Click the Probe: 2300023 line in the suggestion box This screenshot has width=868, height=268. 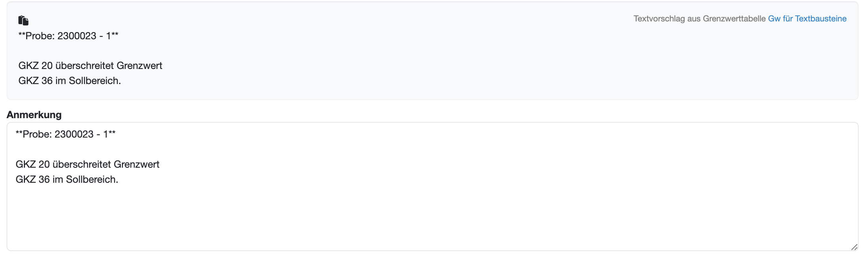point(68,36)
